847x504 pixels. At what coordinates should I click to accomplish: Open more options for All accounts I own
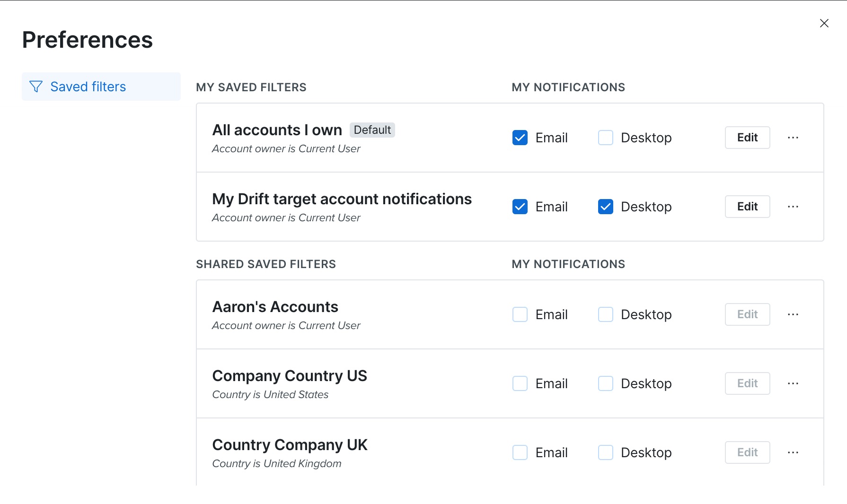793,138
